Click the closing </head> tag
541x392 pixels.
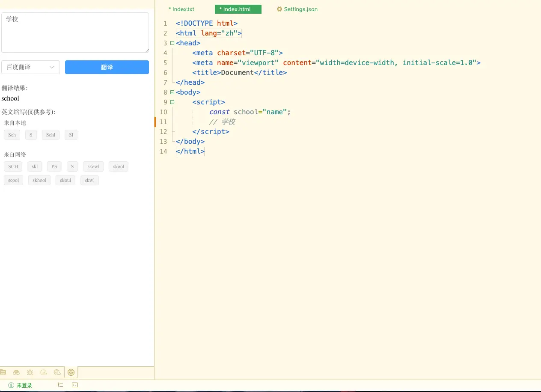[190, 82]
